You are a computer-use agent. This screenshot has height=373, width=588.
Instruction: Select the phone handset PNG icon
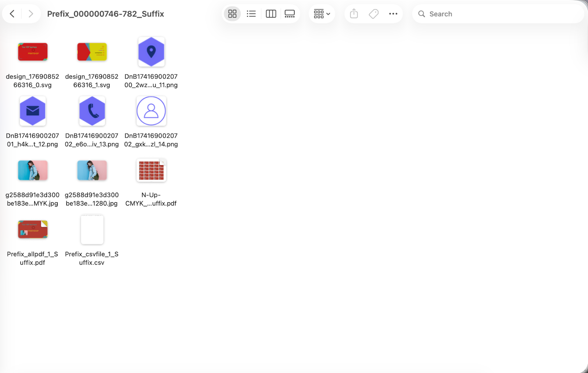point(92,111)
